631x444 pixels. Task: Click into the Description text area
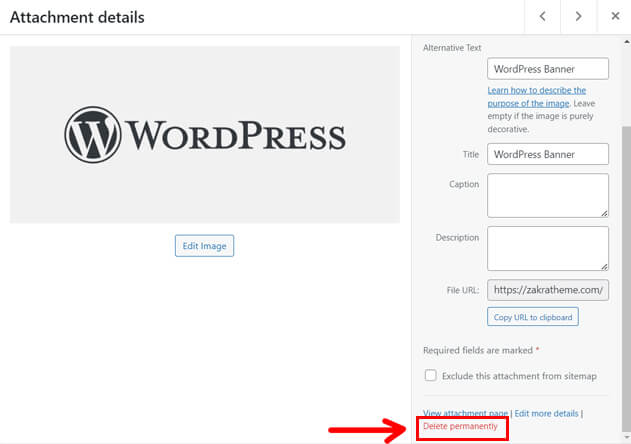point(548,248)
